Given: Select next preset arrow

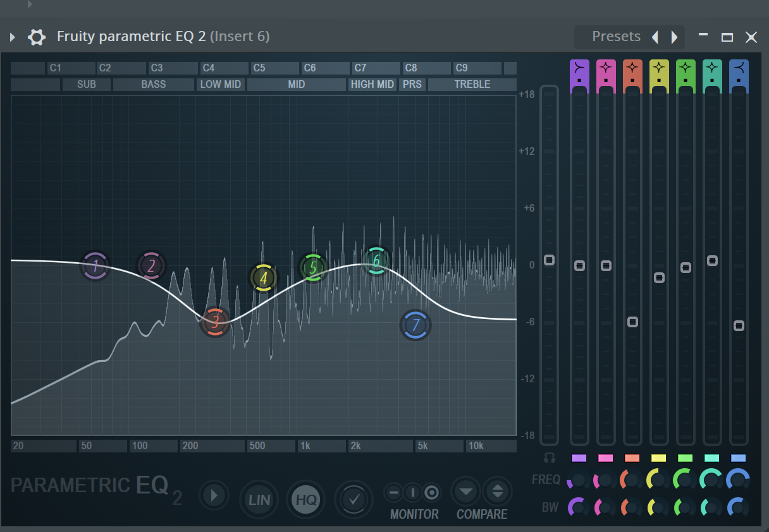Looking at the screenshot, I should 674,37.
